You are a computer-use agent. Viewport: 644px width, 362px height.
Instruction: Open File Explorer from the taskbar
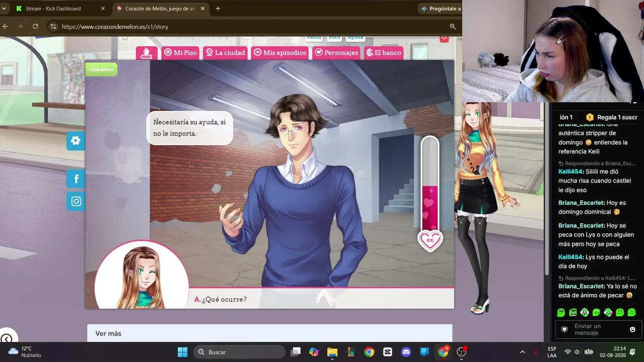pyautogui.click(x=332, y=352)
